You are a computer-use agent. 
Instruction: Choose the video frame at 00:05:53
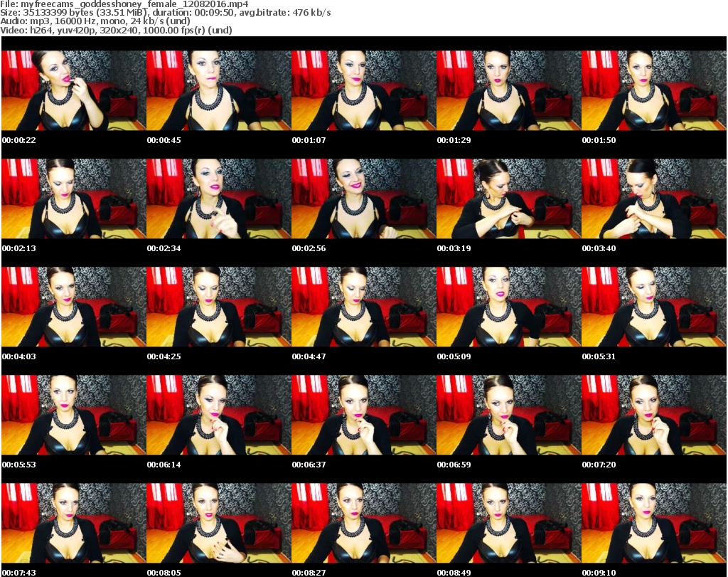click(x=73, y=415)
